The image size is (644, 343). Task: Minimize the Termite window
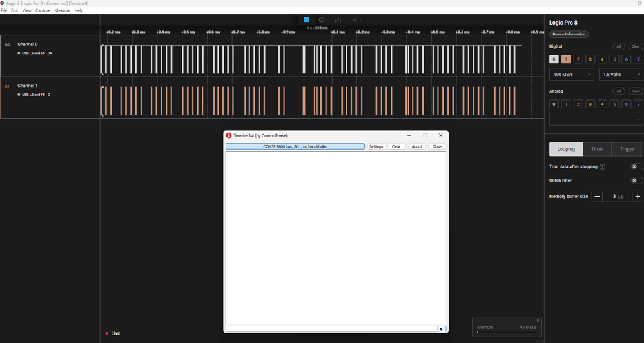tap(409, 135)
